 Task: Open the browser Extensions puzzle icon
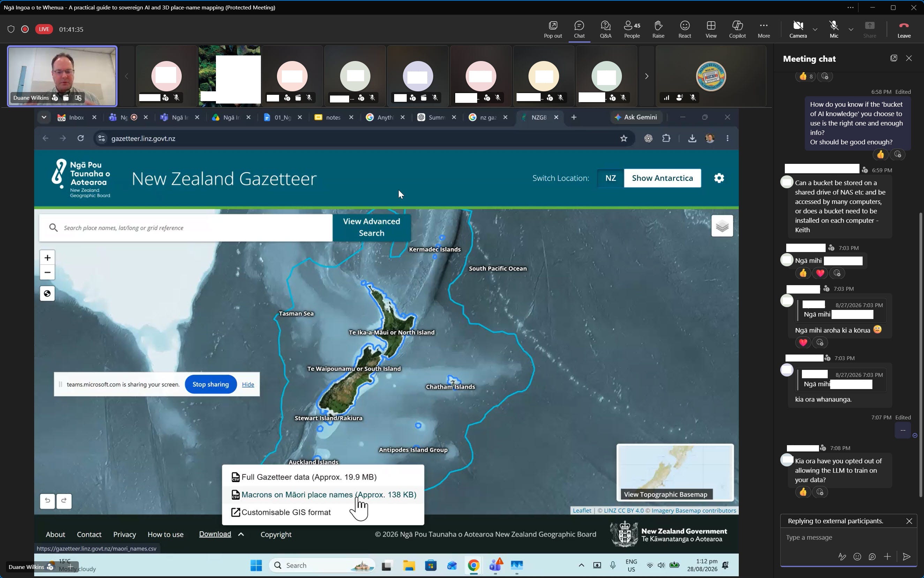coord(666,138)
